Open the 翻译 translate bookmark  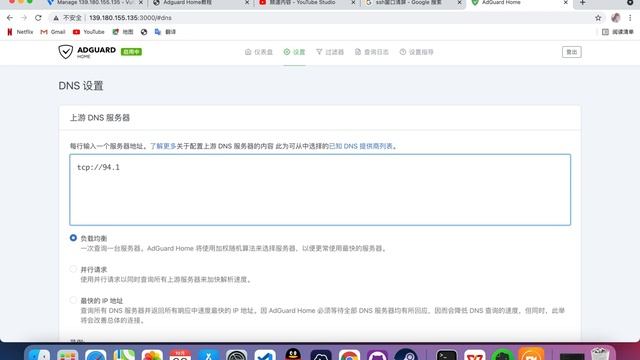pos(165,32)
